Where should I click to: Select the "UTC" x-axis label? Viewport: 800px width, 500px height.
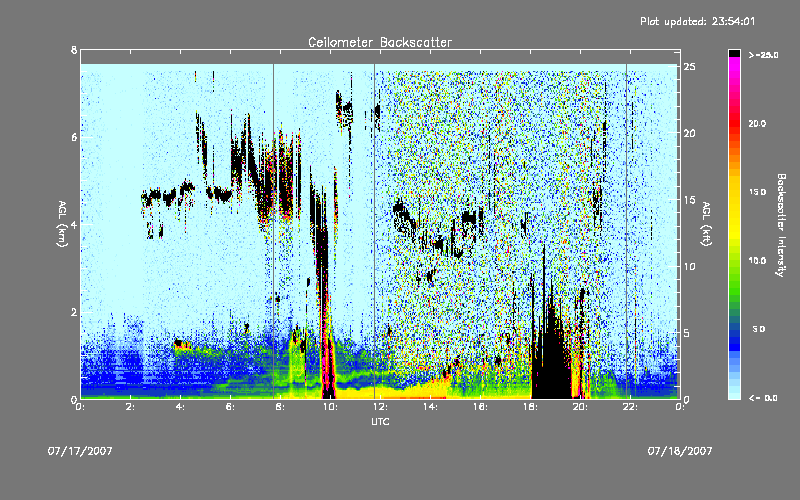pyautogui.click(x=380, y=421)
